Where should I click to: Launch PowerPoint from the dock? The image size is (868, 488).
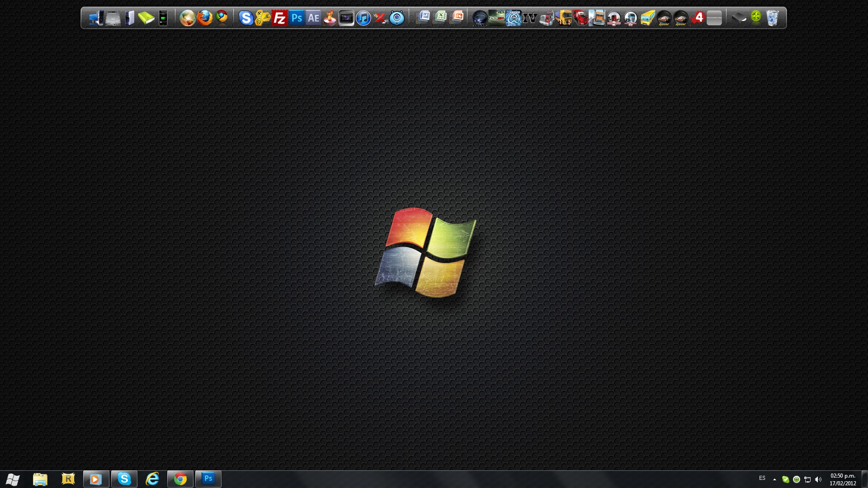click(x=458, y=18)
